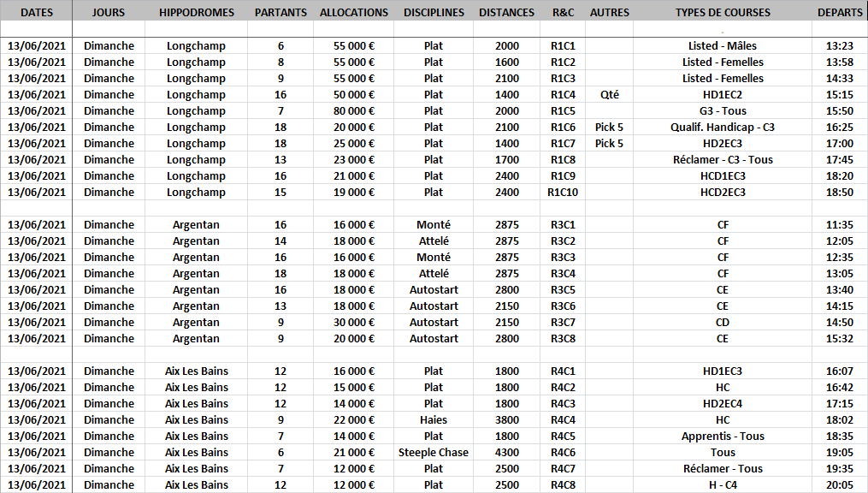
Task: Click Pick 5 in the R1C7 row
Action: pyautogui.click(x=610, y=144)
